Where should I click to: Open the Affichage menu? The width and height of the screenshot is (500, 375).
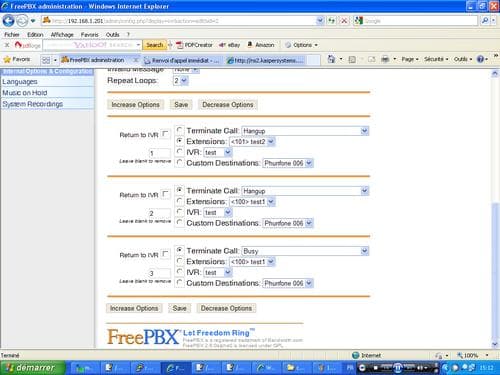pos(62,35)
